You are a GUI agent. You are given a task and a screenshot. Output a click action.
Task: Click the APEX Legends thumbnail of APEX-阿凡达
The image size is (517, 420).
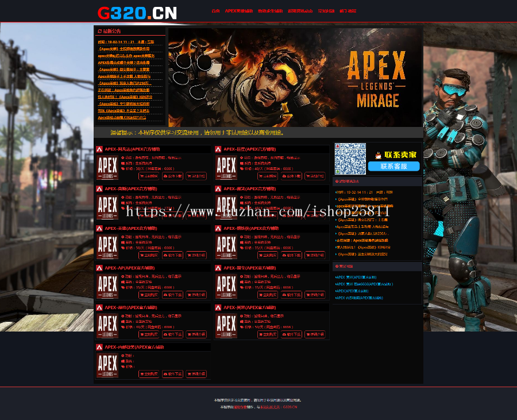(x=107, y=167)
